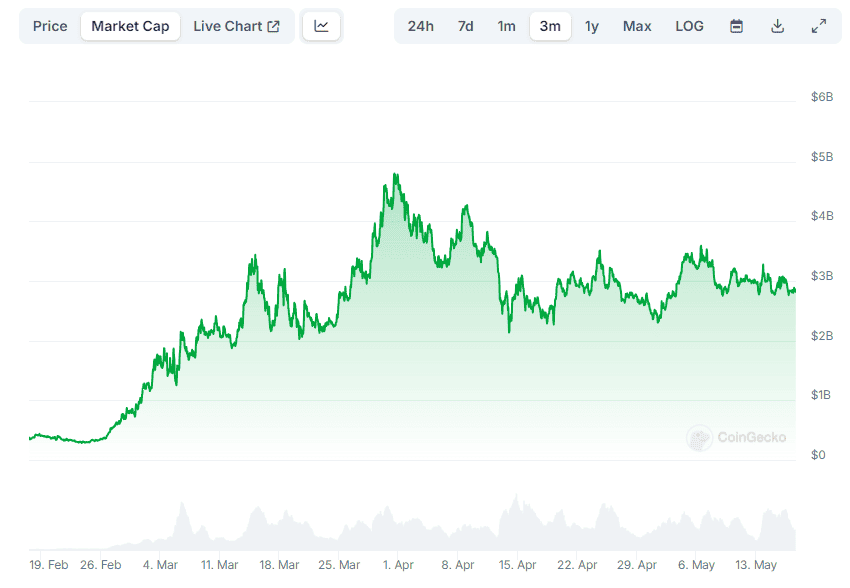Toggle the LOG scale option
This screenshot has height=588, width=850.
click(x=689, y=26)
